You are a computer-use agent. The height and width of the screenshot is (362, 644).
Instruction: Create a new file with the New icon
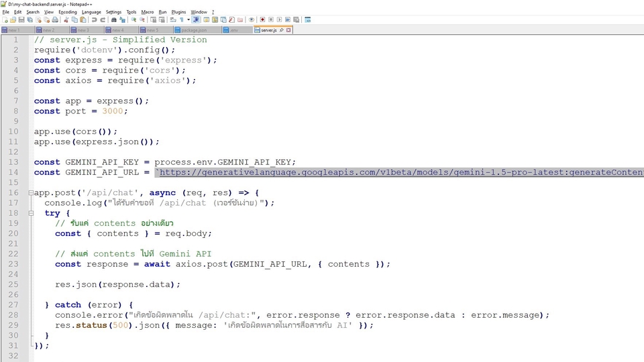[x=5, y=20]
